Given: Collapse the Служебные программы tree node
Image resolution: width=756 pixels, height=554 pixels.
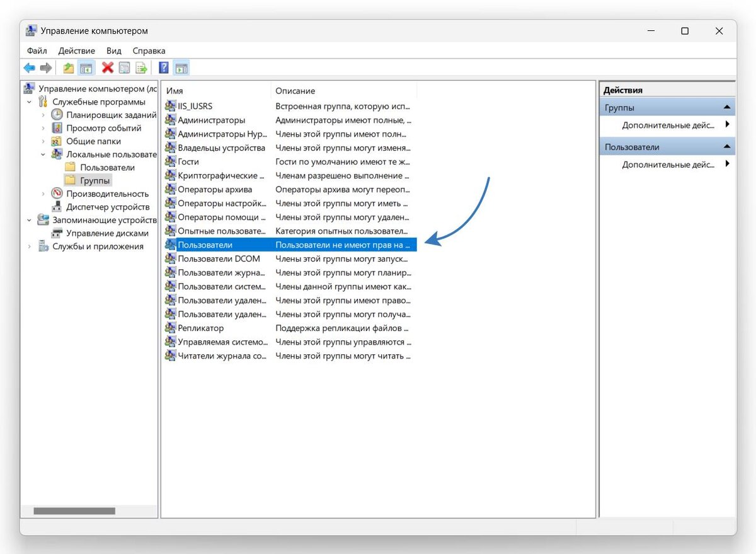Looking at the screenshot, I should point(30,101).
